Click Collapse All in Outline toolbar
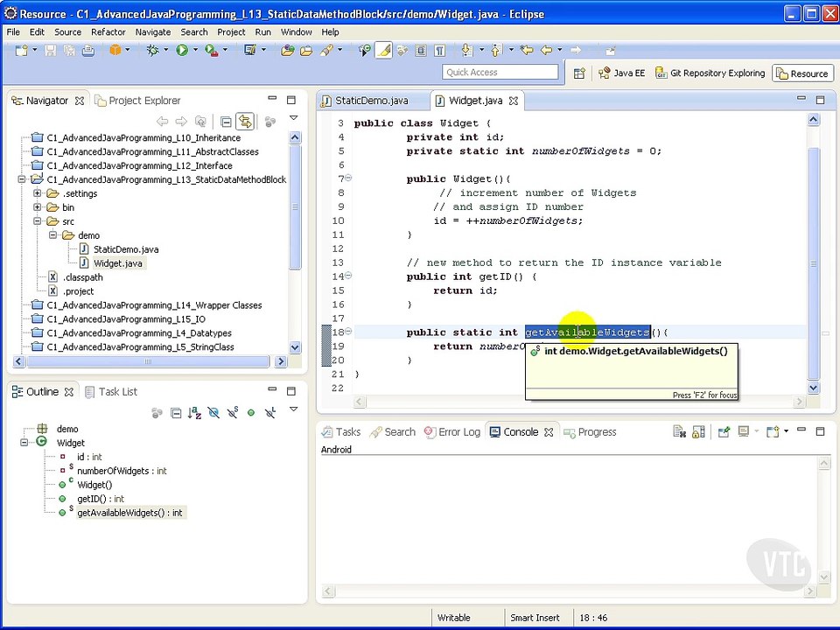The width and height of the screenshot is (840, 630). tap(176, 413)
